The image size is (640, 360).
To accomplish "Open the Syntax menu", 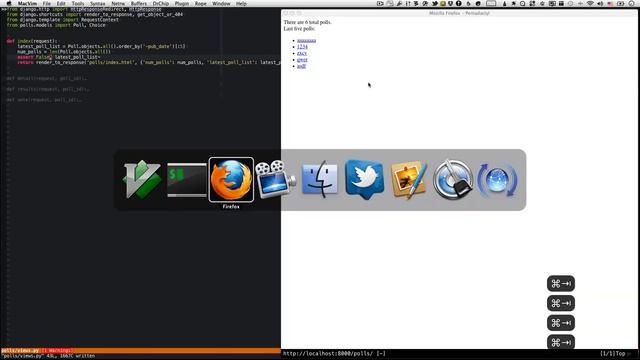I will [x=98, y=3].
